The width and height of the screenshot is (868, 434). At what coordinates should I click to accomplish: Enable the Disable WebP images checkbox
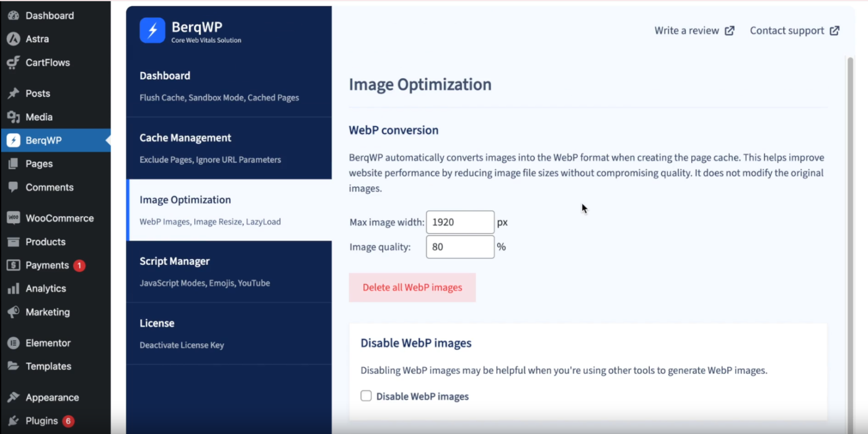366,396
